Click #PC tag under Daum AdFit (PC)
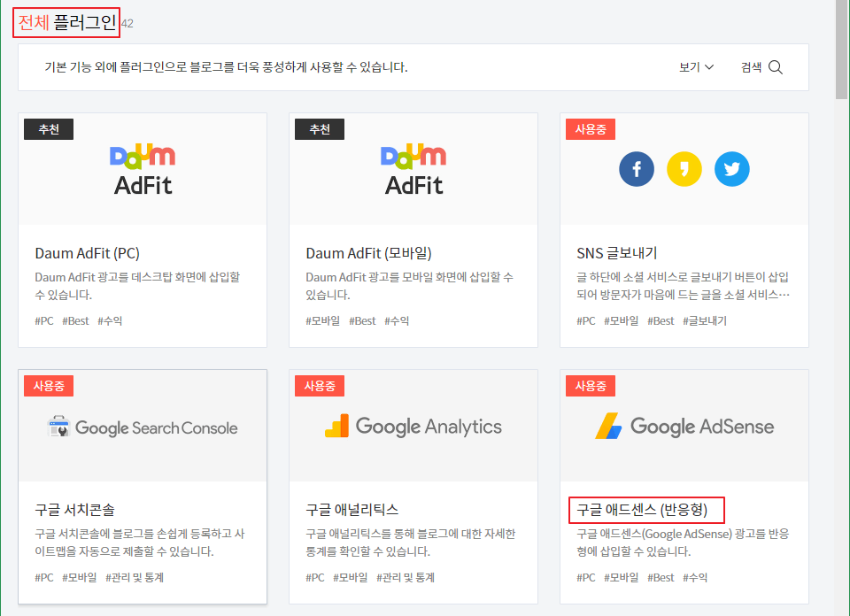Image resolution: width=850 pixels, height=616 pixels. (x=44, y=320)
